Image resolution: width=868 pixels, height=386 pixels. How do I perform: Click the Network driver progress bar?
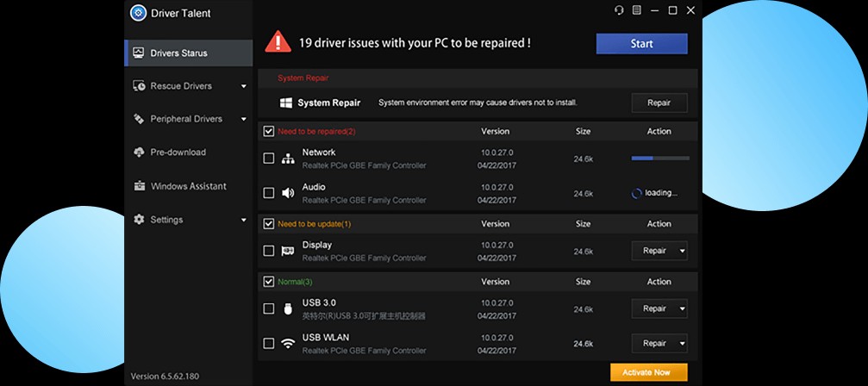pyautogui.click(x=659, y=159)
